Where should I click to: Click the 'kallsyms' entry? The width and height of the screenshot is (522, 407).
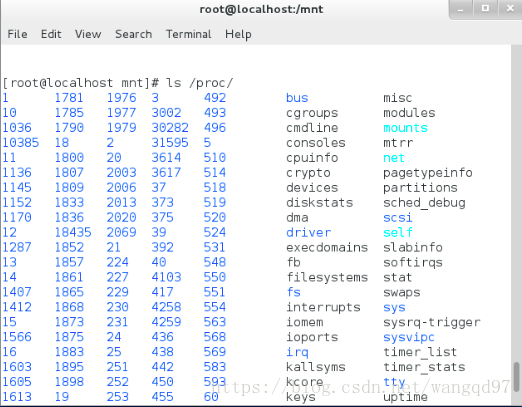(316, 367)
